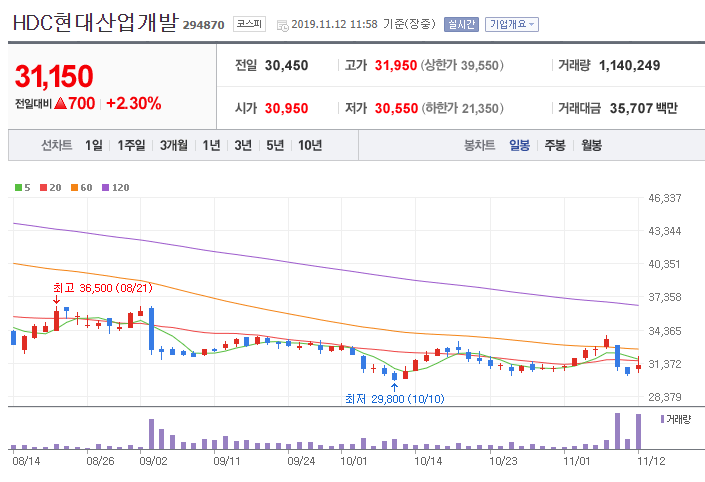The image size is (705, 482).
Task: Select the 1주일 line chart period
Action: click(131, 145)
